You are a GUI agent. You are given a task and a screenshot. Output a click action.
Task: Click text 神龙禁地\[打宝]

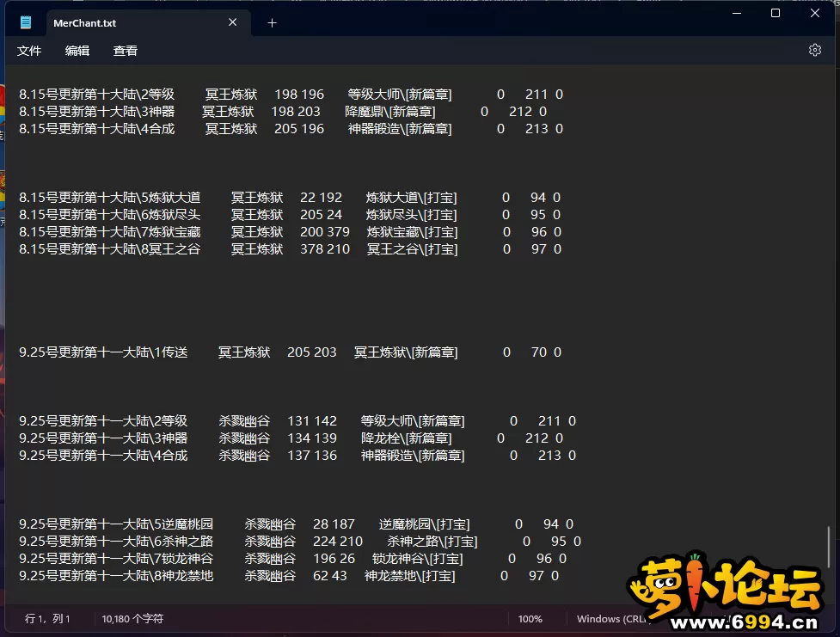point(410,576)
